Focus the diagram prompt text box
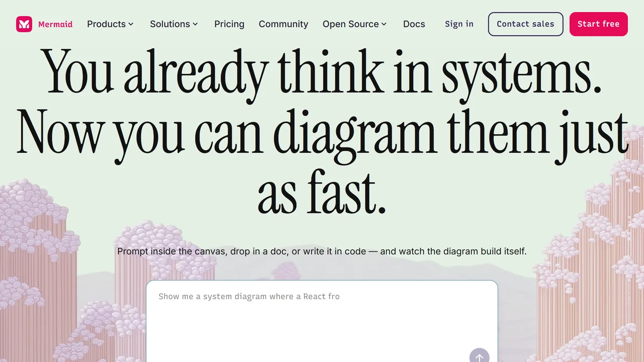 (322, 321)
